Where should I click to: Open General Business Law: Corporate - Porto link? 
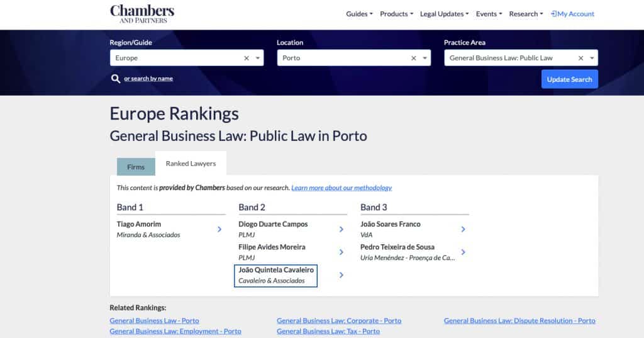tap(339, 320)
